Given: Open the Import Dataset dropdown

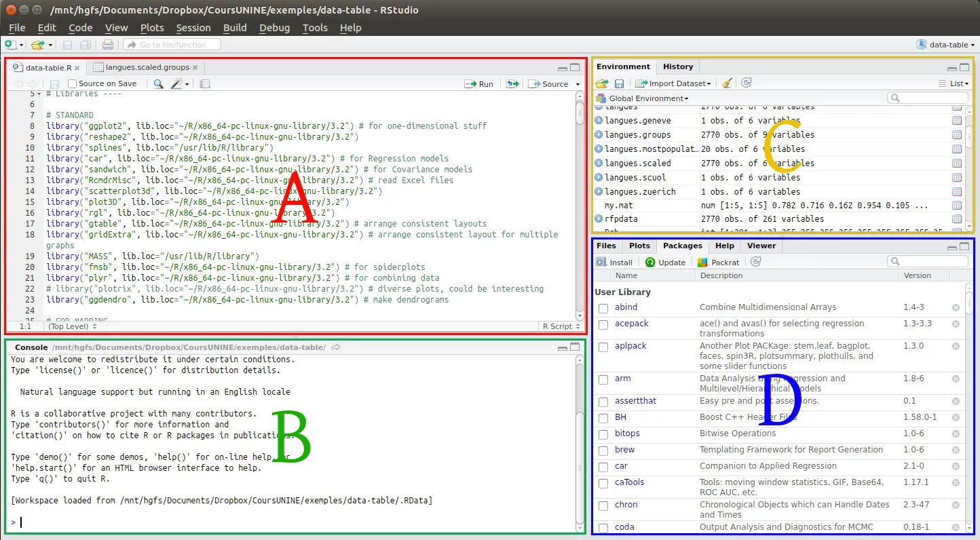Looking at the screenshot, I should tap(673, 83).
